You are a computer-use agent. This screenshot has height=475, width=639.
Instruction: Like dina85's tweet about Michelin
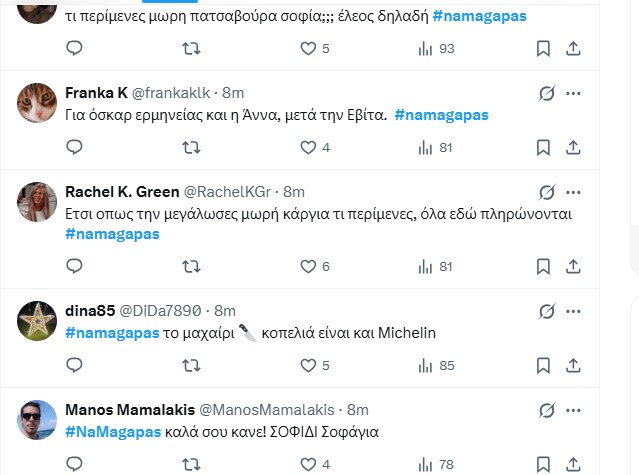pyautogui.click(x=309, y=365)
